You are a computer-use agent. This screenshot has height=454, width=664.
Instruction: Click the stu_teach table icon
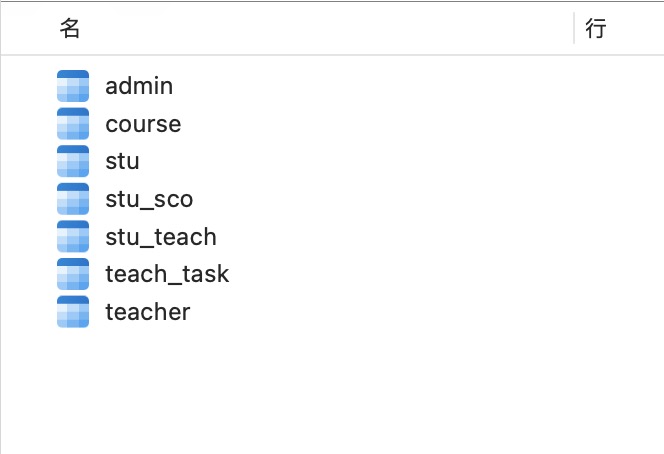73,236
